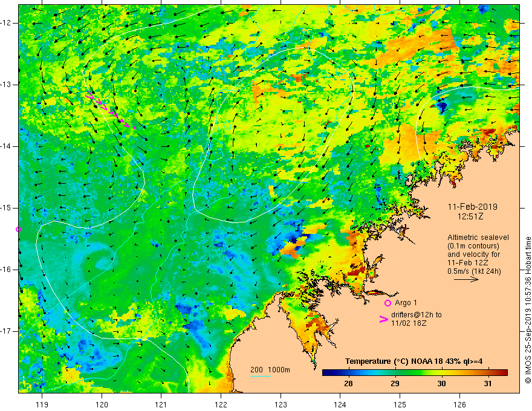532x411 pixels.
Task: Click the '0.5m/s (1kt 24h)' label
Action: [474, 271]
